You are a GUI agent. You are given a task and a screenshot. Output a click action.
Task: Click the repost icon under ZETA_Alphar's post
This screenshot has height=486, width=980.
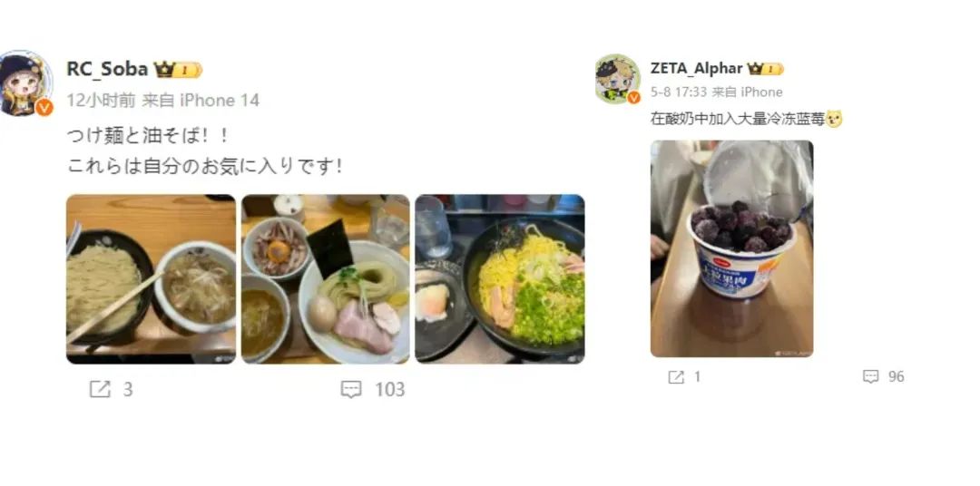[676, 376]
